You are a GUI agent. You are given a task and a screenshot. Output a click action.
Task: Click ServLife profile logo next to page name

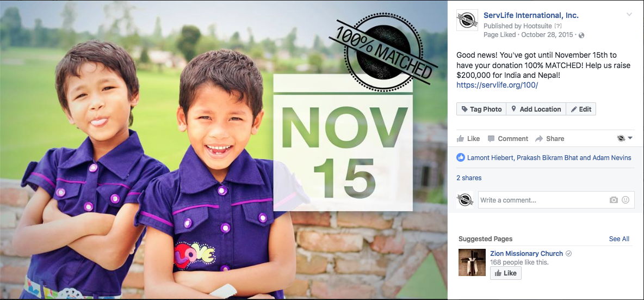click(467, 20)
